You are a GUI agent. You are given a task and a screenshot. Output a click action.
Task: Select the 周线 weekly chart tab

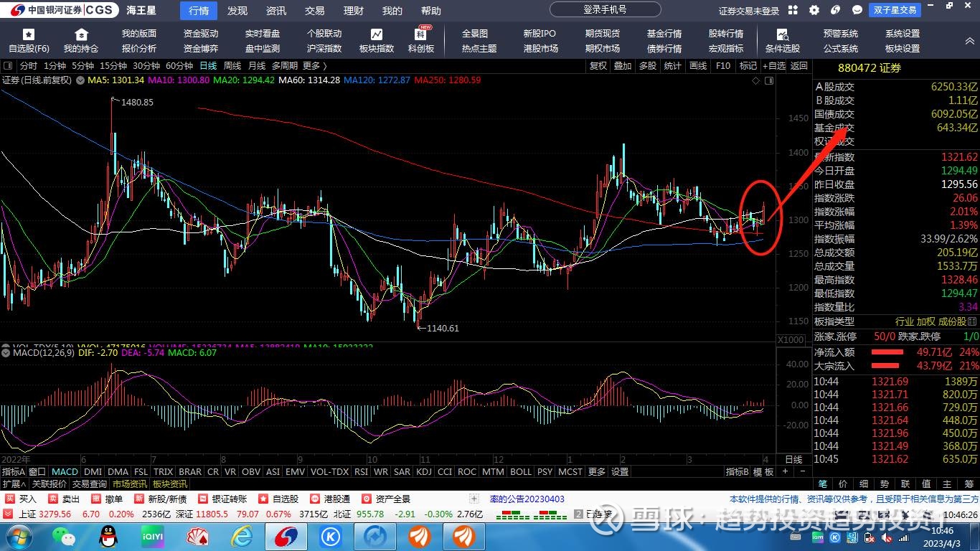pyautogui.click(x=232, y=65)
